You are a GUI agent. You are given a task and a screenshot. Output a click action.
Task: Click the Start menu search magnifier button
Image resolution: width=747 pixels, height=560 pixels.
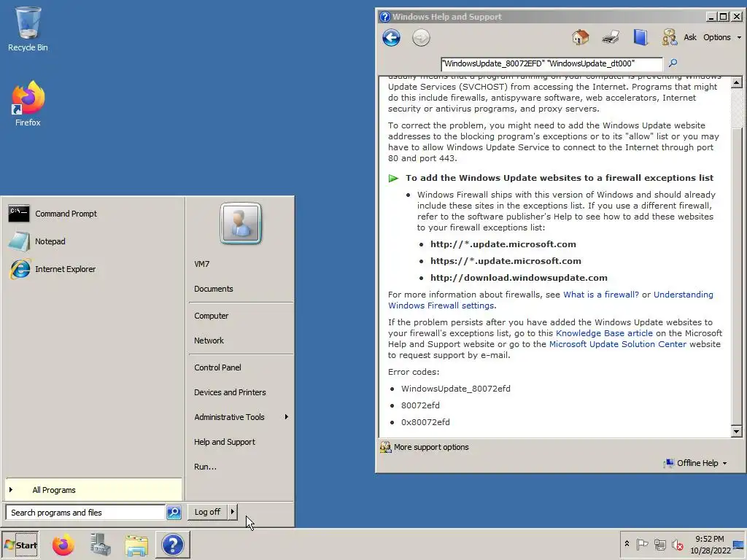[174, 513]
